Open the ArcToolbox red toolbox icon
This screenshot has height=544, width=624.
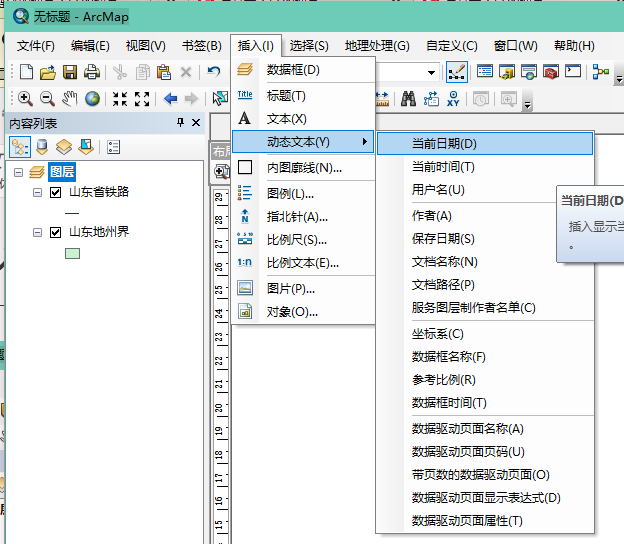click(x=551, y=72)
